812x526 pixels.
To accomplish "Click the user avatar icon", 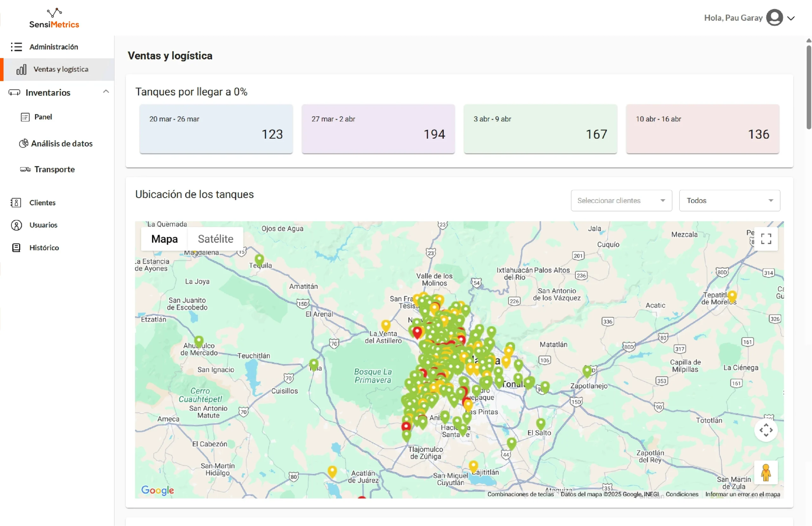I will (x=774, y=18).
